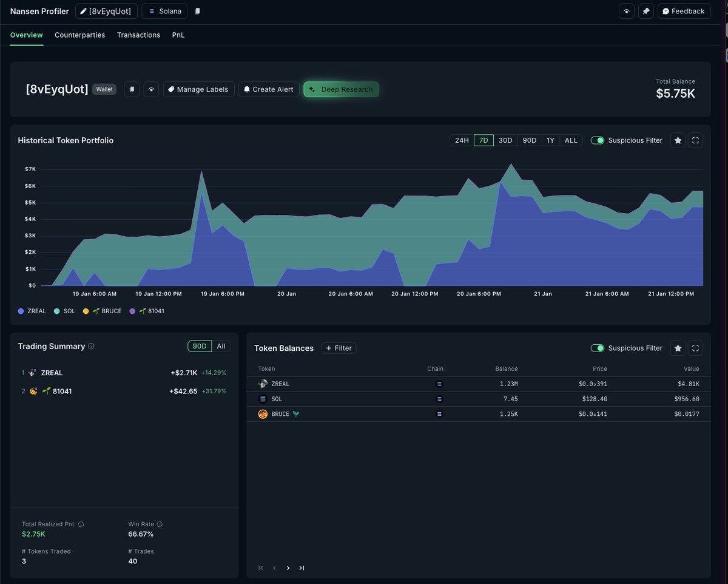Open the Filter button in Token Balances
This screenshot has height=584, width=728.
click(x=339, y=348)
